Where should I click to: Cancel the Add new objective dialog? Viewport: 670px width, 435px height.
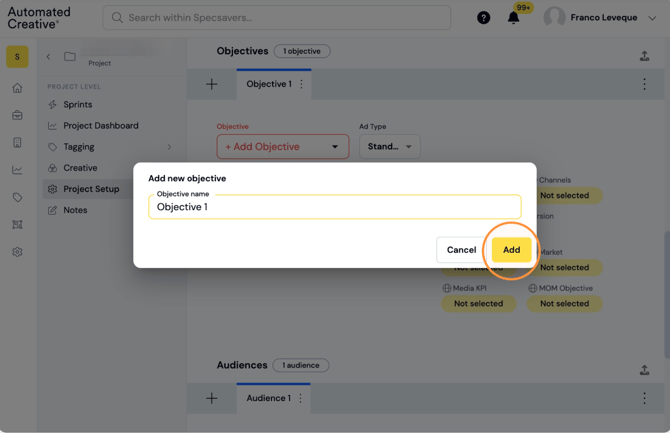click(461, 250)
